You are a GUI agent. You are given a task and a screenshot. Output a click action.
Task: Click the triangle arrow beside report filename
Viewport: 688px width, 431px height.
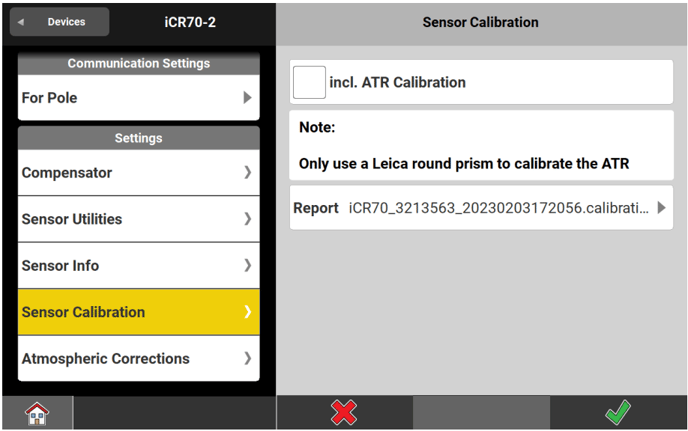click(661, 208)
